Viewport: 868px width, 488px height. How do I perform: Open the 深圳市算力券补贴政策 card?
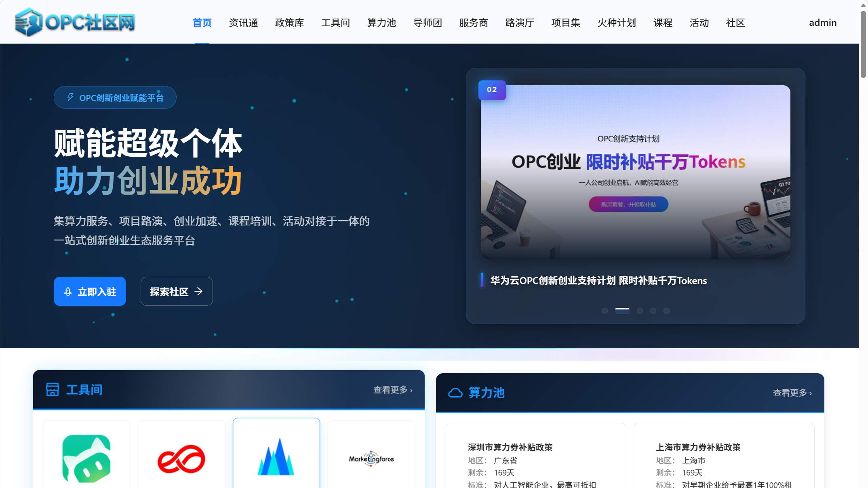(536, 456)
